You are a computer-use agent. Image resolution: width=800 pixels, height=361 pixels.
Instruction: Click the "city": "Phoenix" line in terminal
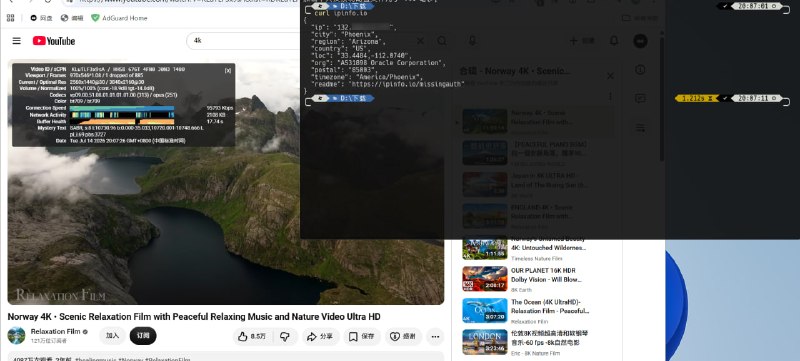coord(345,34)
